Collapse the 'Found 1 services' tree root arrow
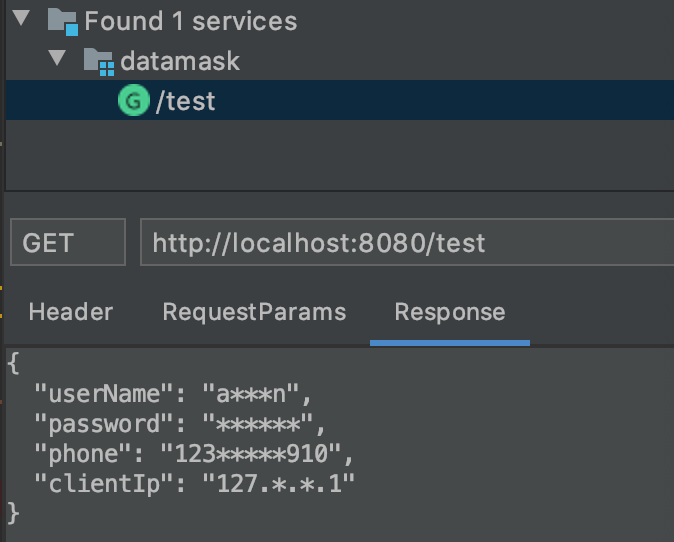This screenshot has height=542, width=674. 24,19
